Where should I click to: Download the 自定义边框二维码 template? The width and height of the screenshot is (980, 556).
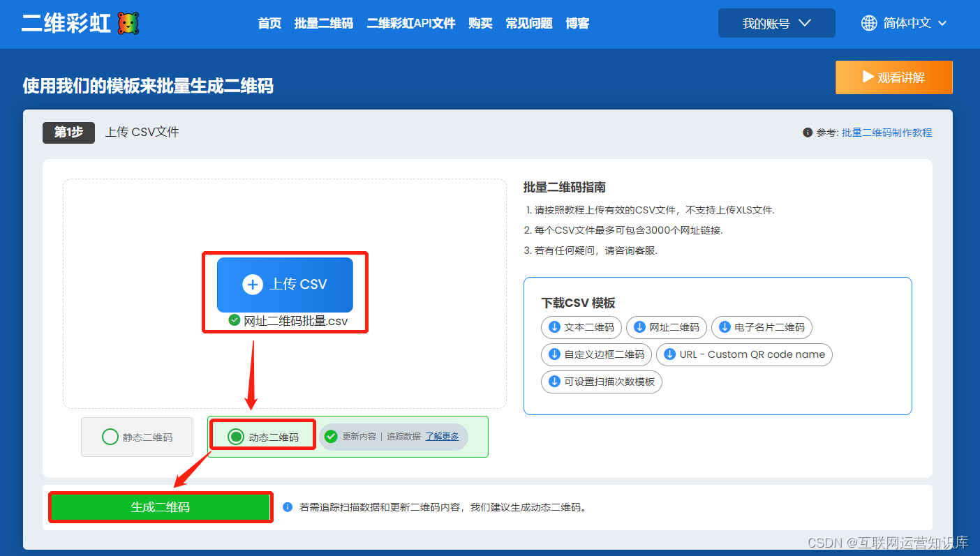[597, 354]
